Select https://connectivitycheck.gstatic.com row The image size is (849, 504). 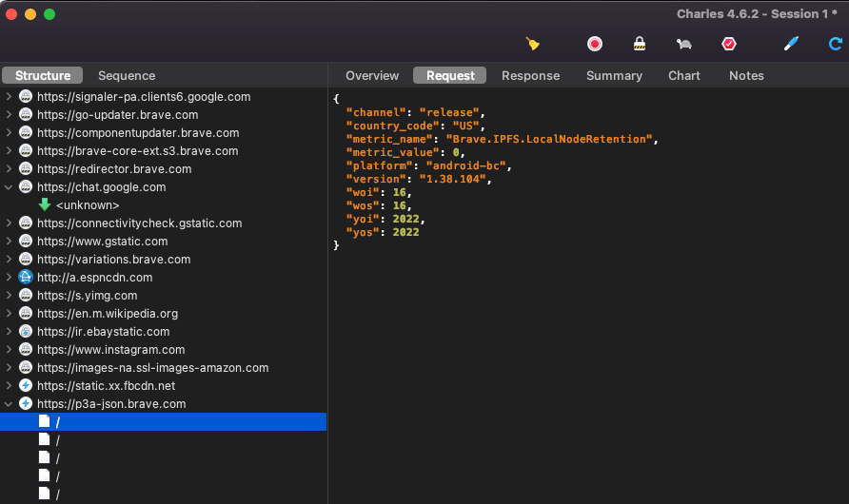point(163,223)
